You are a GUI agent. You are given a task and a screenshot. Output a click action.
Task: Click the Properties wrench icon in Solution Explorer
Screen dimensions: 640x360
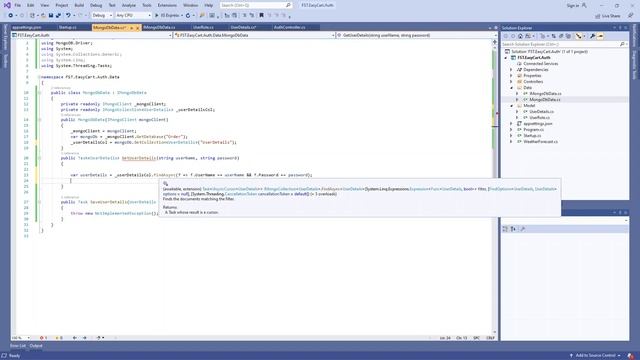(592, 36)
